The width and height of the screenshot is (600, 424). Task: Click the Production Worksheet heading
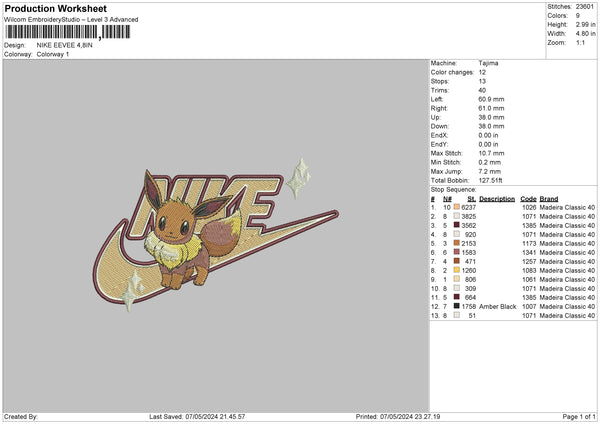tap(55, 8)
